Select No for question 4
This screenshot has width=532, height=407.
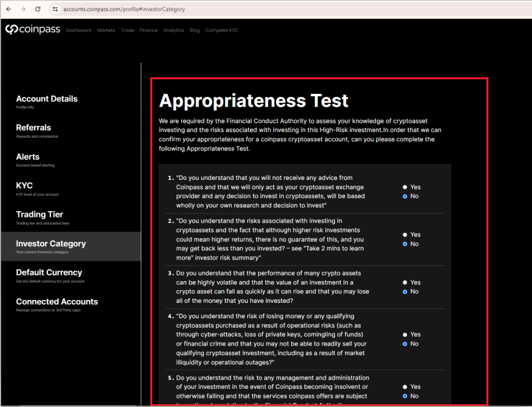pos(405,344)
